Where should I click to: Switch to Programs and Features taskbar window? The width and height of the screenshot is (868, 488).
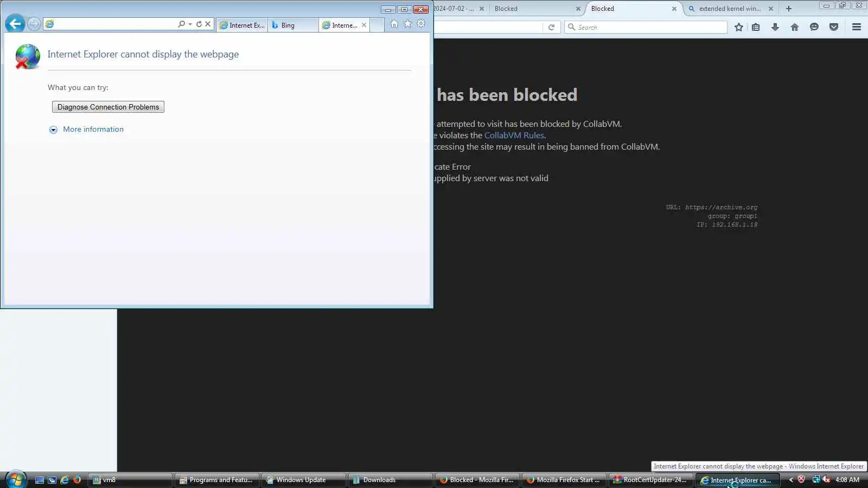point(217,480)
